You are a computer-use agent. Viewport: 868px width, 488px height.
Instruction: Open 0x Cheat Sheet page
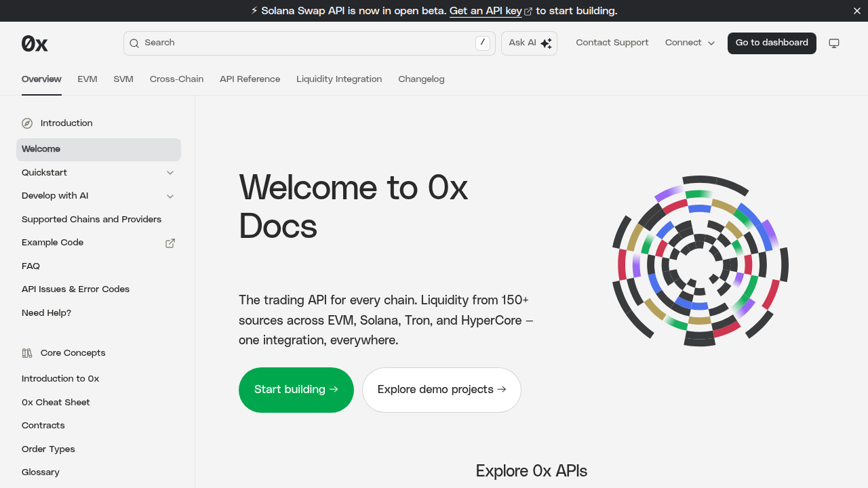click(x=98, y=403)
